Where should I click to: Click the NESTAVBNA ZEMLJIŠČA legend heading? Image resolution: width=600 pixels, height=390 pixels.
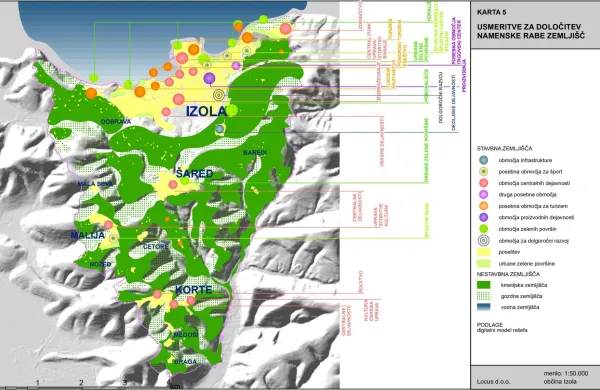[x=508, y=274]
